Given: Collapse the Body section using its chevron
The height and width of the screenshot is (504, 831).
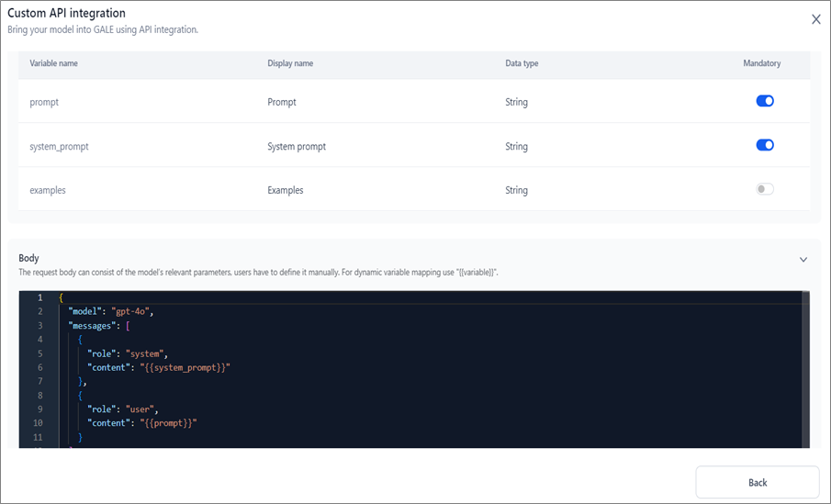Looking at the screenshot, I should pos(803,260).
